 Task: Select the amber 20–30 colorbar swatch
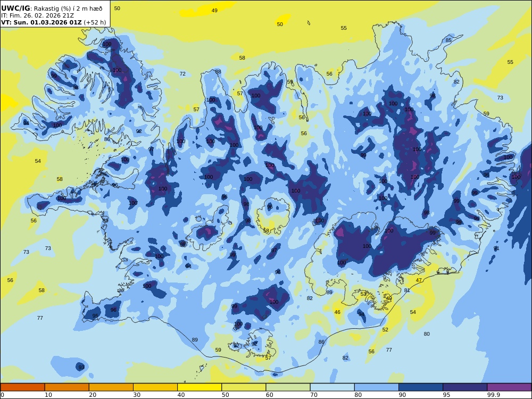[x=111, y=387]
